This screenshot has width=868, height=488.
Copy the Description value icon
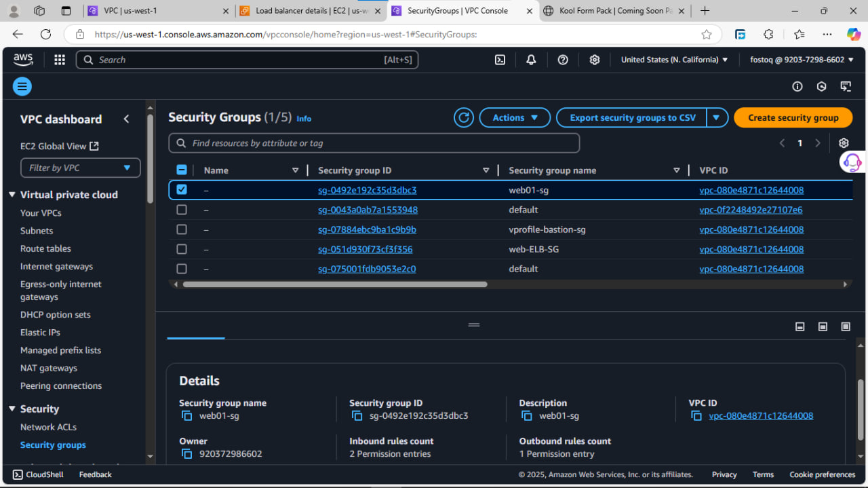527,416
